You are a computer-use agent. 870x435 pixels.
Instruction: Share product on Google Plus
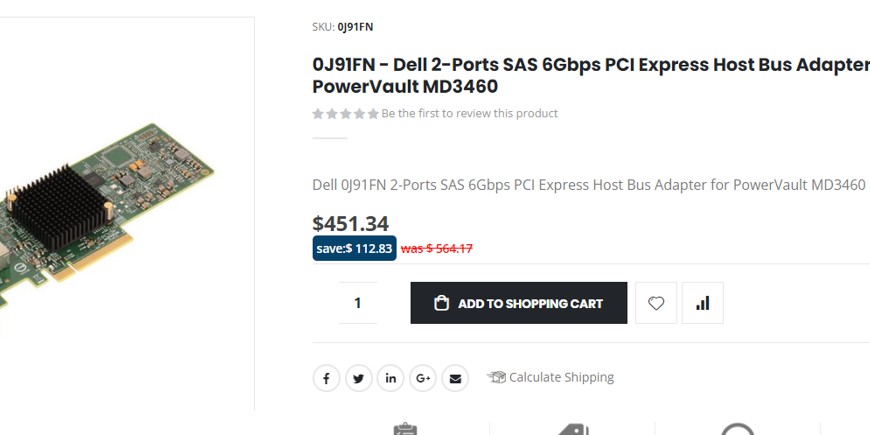point(423,378)
